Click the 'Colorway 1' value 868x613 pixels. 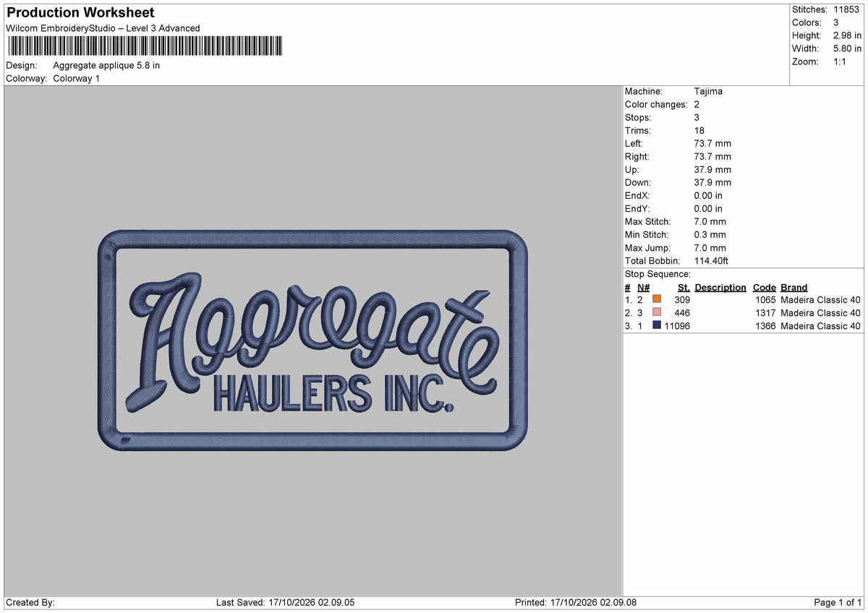click(77, 78)
